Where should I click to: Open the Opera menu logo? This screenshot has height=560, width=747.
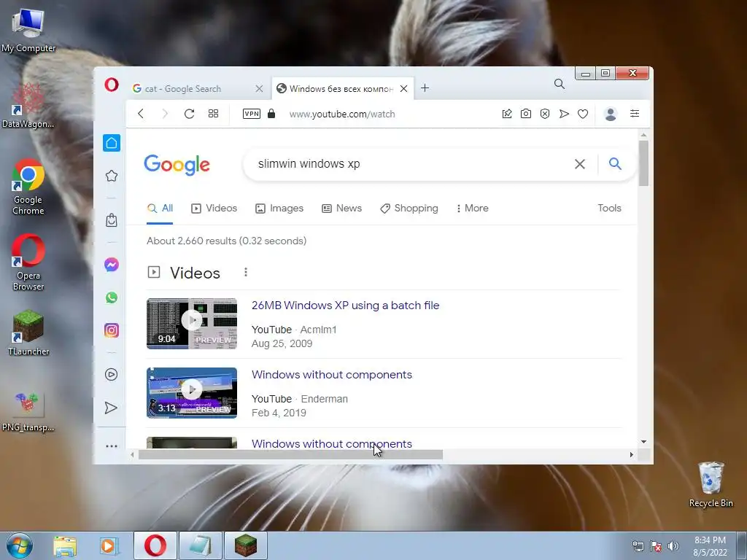tap(112, 85)
